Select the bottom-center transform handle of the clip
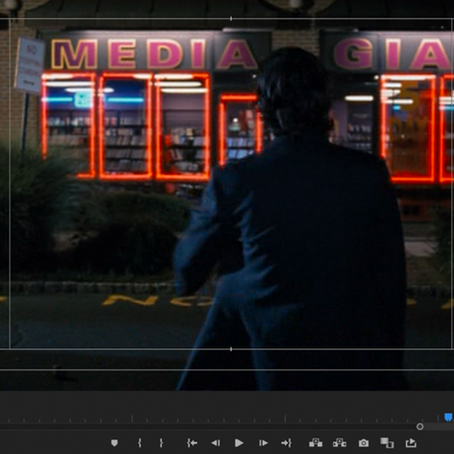This screenshot has height=454, width=454. click(x=231, y=349)
